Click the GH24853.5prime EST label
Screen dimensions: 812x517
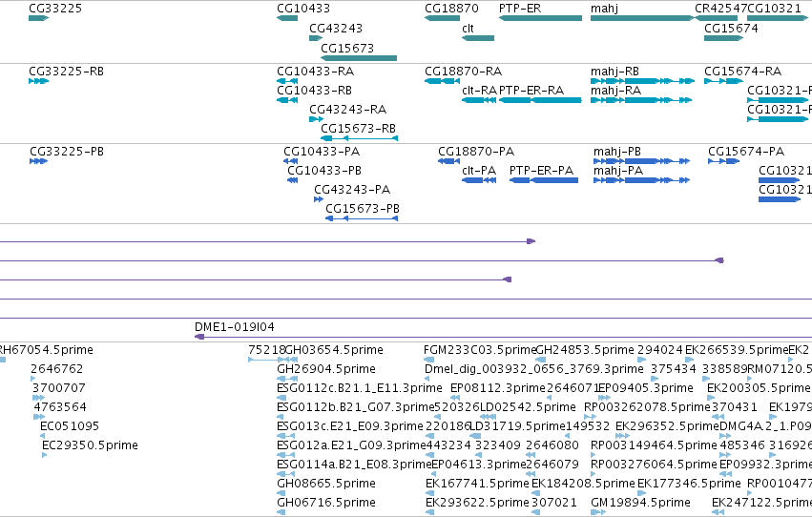pyautogui.click(x=585, y=350)
